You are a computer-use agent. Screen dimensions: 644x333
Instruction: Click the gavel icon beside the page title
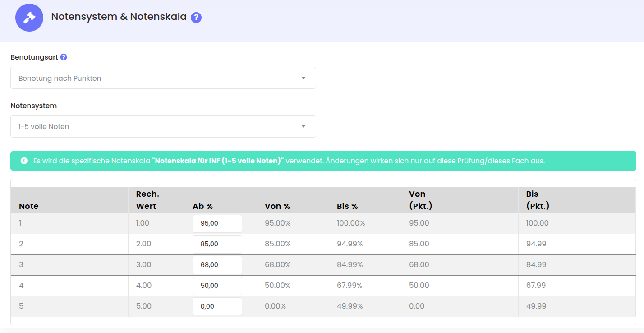point(29,18)
